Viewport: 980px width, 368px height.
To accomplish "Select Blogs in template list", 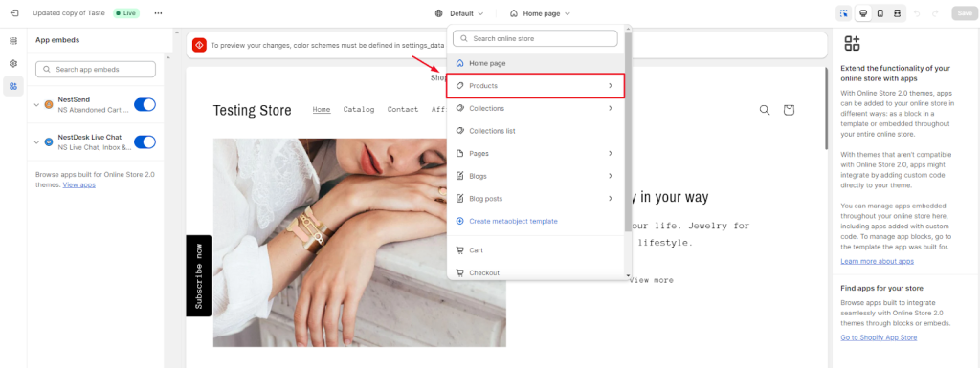I will (x=536, y=176).
